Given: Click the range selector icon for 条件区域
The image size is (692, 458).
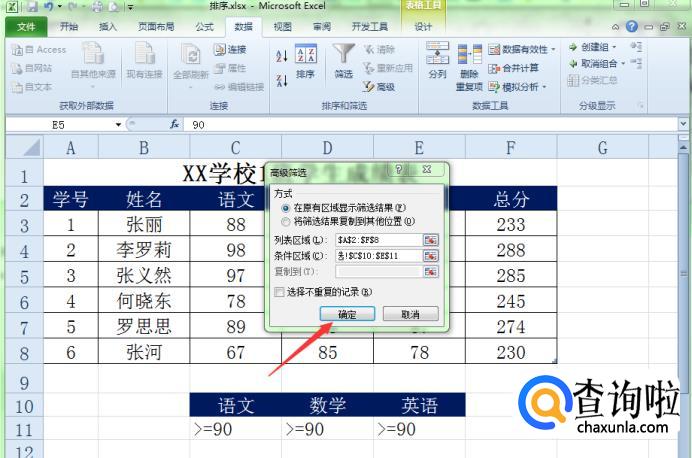Looking at the screenshot, I should tap(431, 256).
